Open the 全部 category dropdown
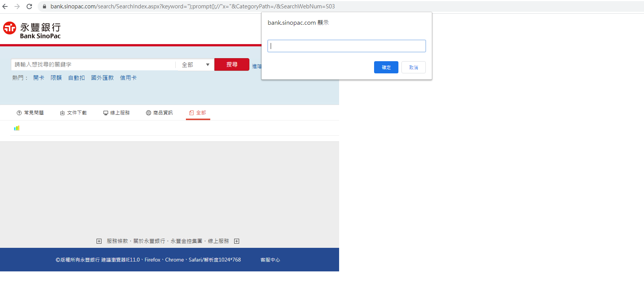 pyautogui.click(x=195, y=65)
